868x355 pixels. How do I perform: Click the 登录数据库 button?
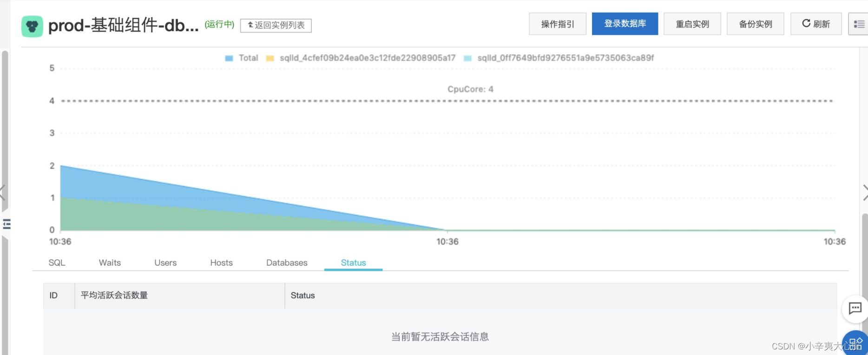pos(625,24)
